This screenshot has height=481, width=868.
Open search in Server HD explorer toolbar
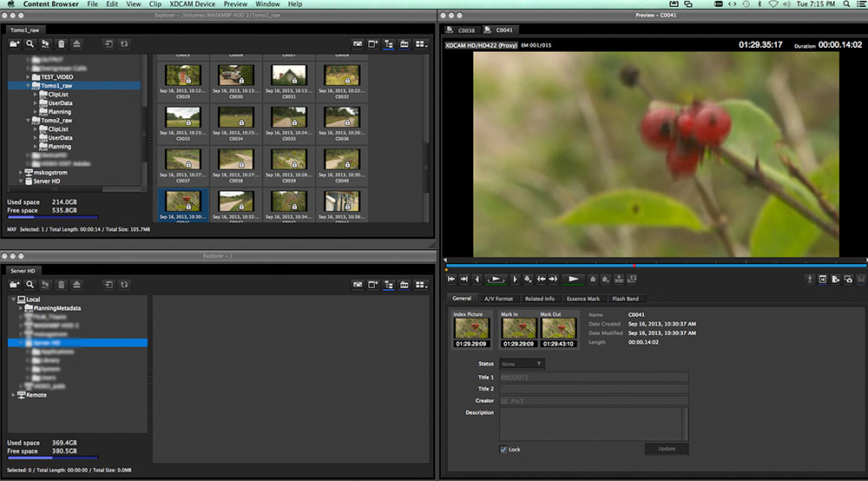tap(30, 285)
